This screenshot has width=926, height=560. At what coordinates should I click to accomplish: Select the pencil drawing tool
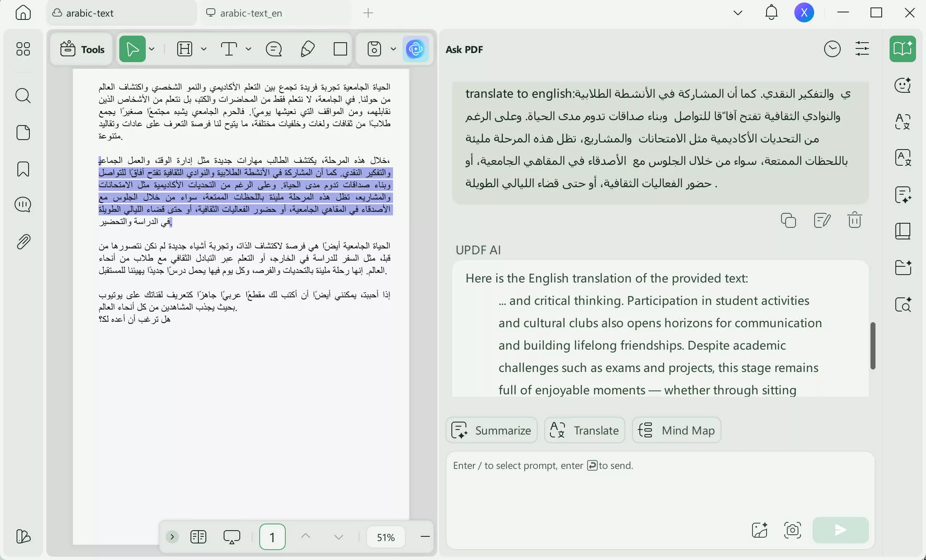click(x=307, y=49)
